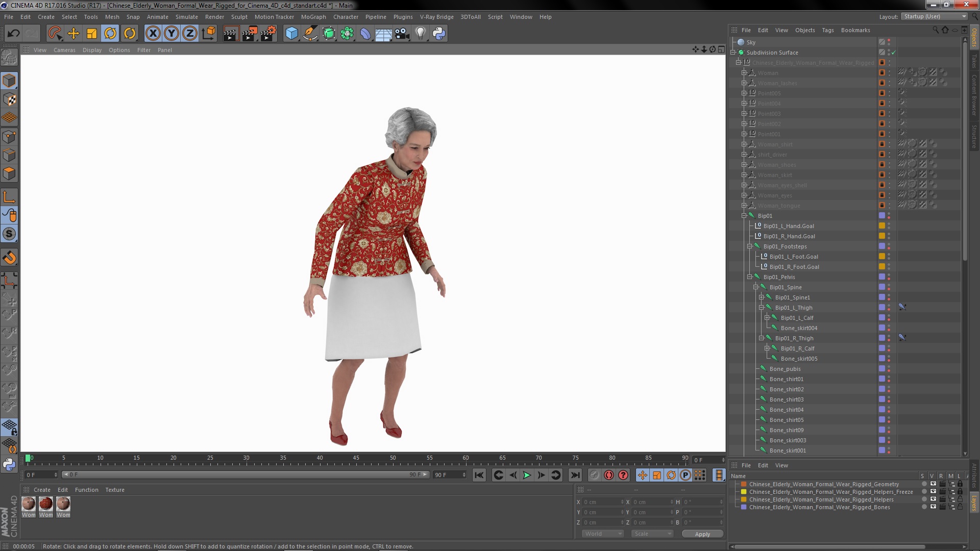Add a Light object

point(421,34)
